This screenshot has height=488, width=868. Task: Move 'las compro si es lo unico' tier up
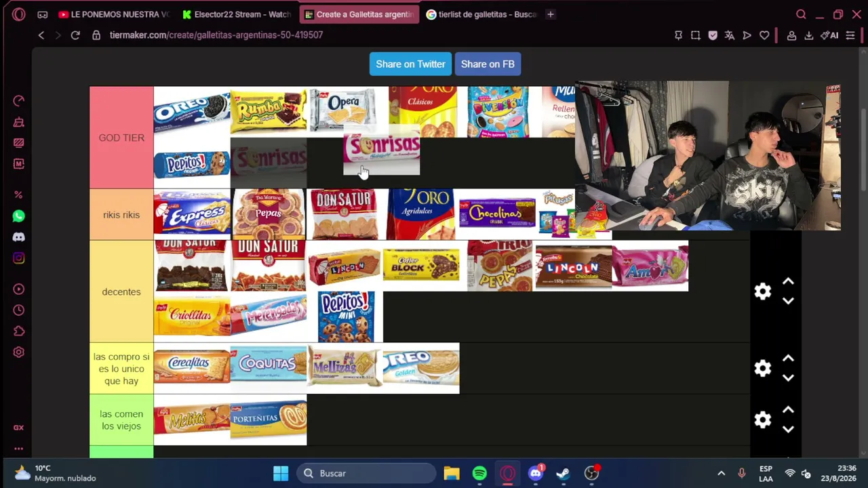pos(788,359)
